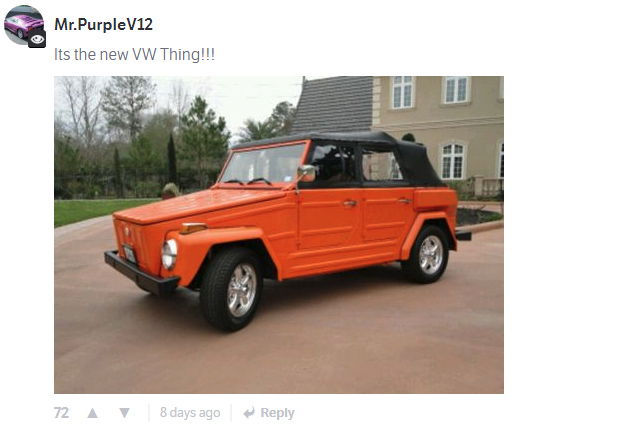Click the curved reply arrow icon
The height and width of the screenshot is (433, 635).
point(249,413)
